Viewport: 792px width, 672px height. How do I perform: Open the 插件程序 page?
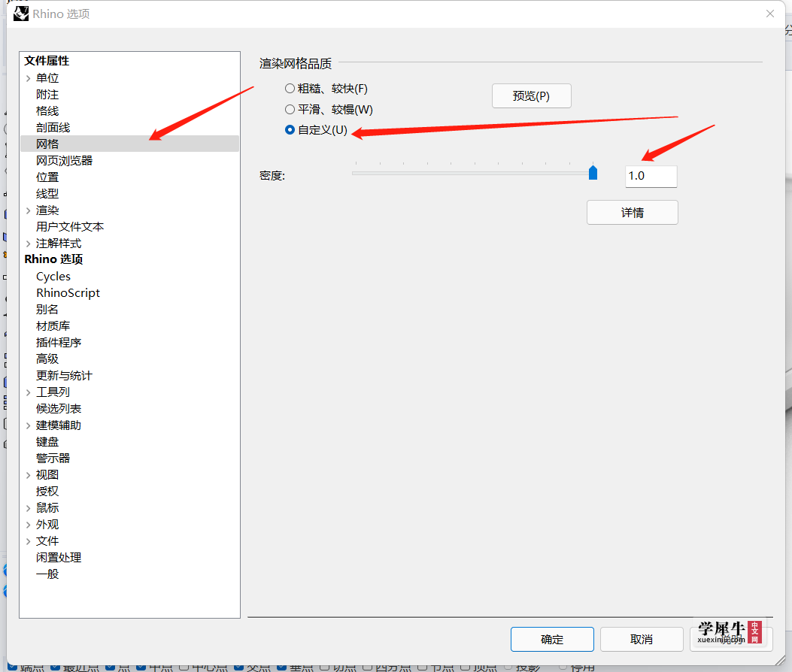click(59, 343)
